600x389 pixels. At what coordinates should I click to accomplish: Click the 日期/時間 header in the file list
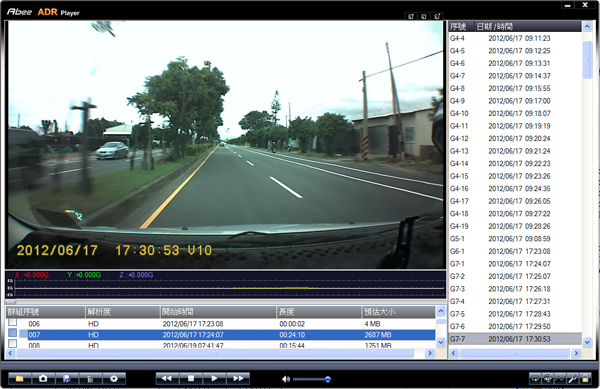pos(528,26)
